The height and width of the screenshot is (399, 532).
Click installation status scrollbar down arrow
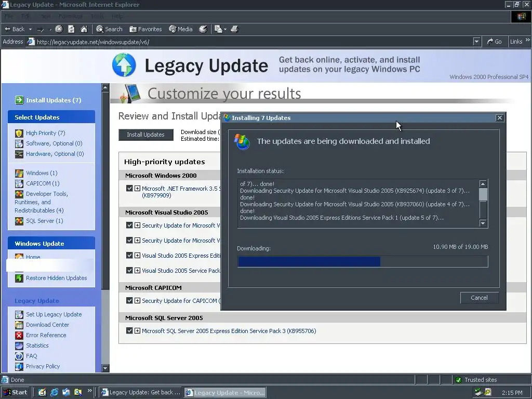(483, 223)
